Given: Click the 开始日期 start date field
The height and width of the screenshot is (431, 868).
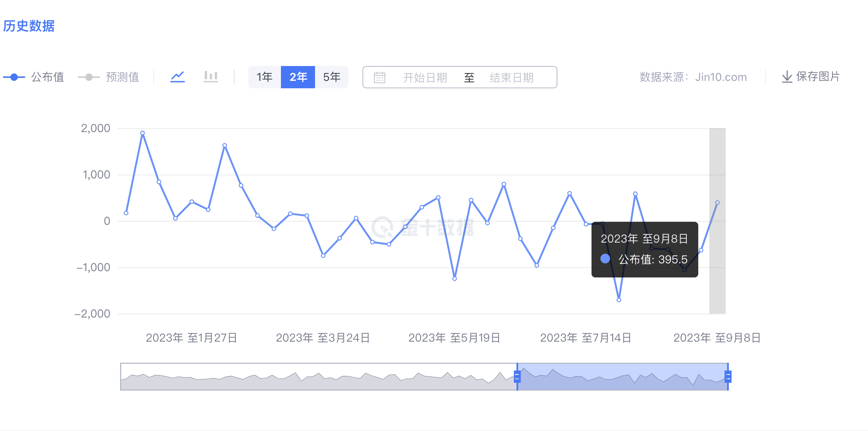Looking at the screenshot, I should point(425,78).
